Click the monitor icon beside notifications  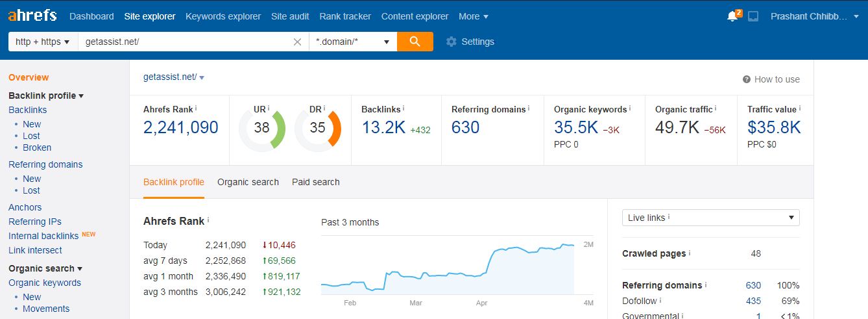(753, 16)
